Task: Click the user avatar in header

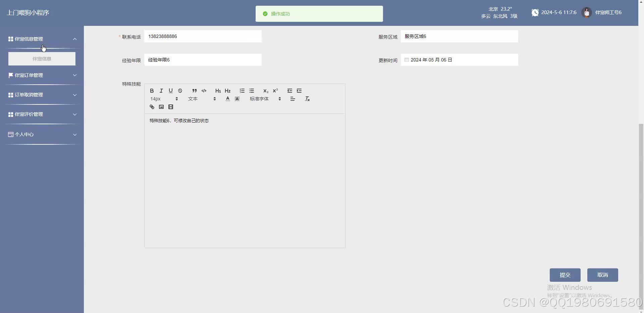Action: coord(587,12)
